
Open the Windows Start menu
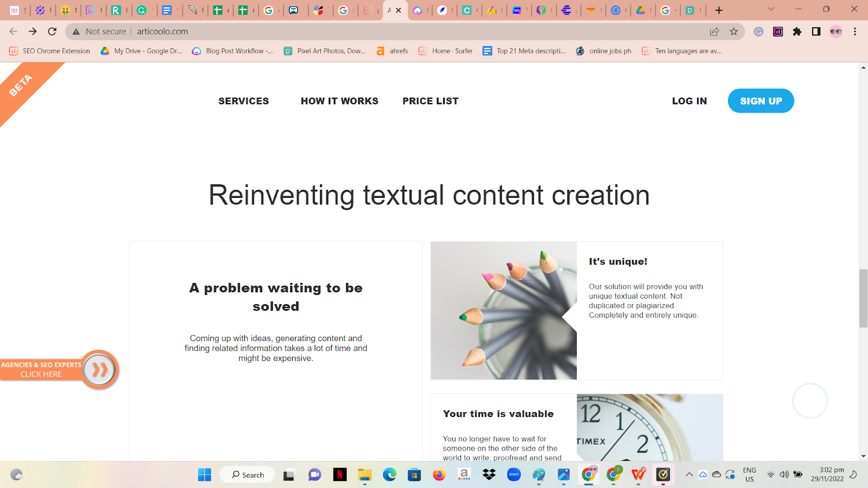coord(205,475)
